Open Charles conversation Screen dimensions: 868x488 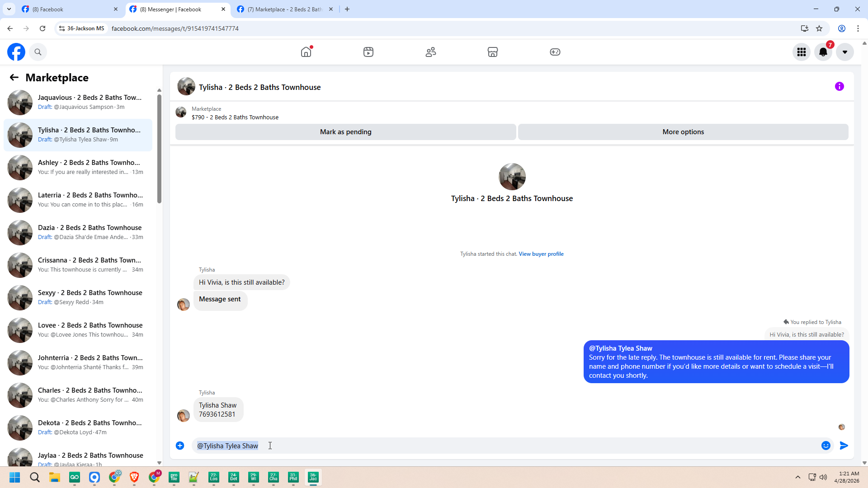click(78, 395)
